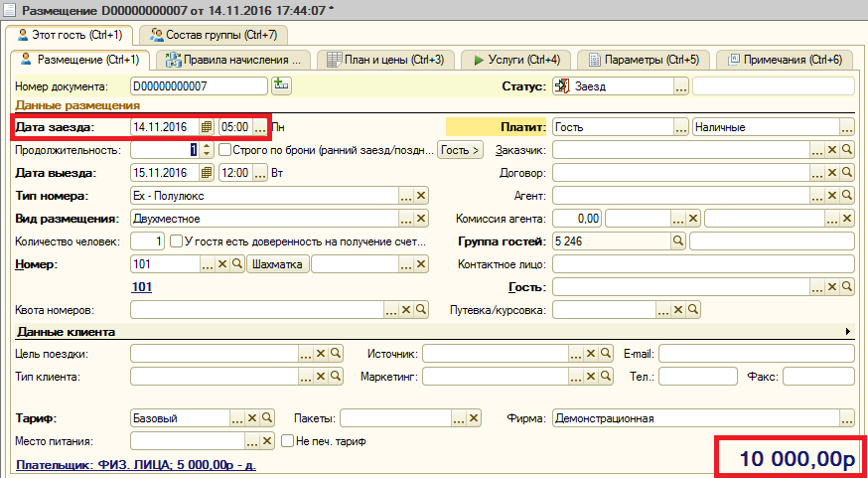Search in the Номер field
This screenshot has height=478, width=868.
tap(236, 264)
